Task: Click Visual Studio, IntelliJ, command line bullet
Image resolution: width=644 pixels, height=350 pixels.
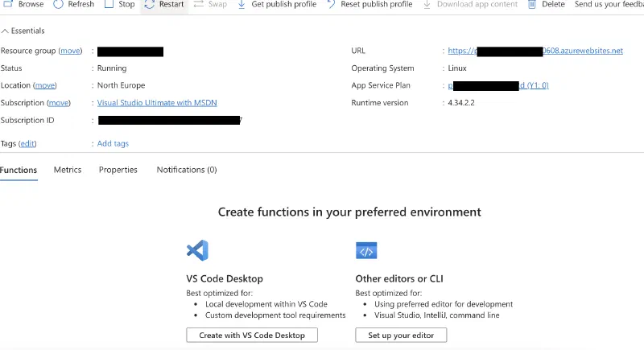Action: 437,315
